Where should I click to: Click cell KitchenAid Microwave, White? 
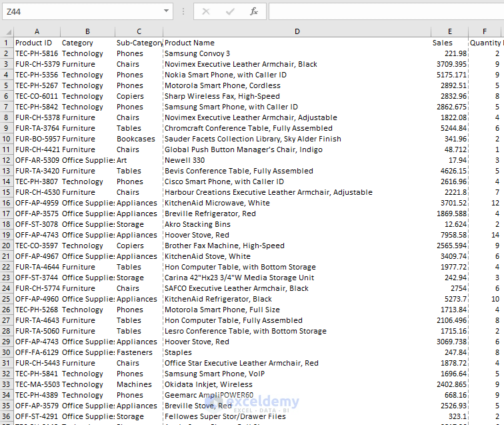coord(297,203)
